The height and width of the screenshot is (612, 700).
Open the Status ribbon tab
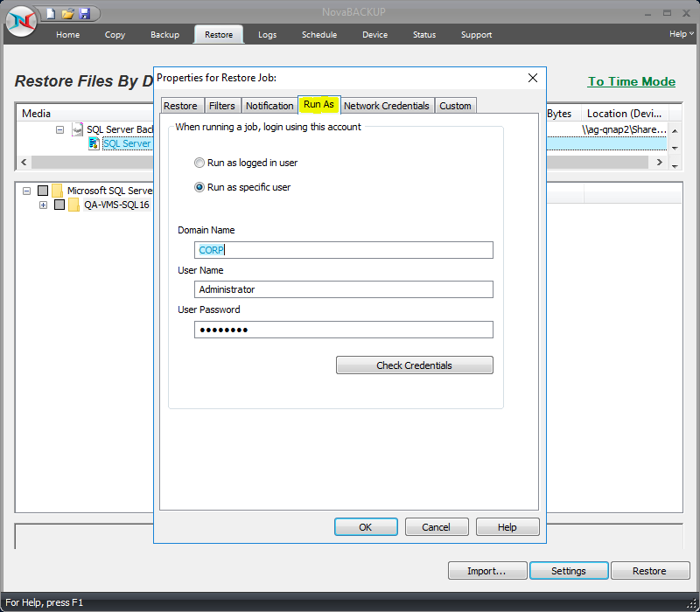(x=424, y=35)
